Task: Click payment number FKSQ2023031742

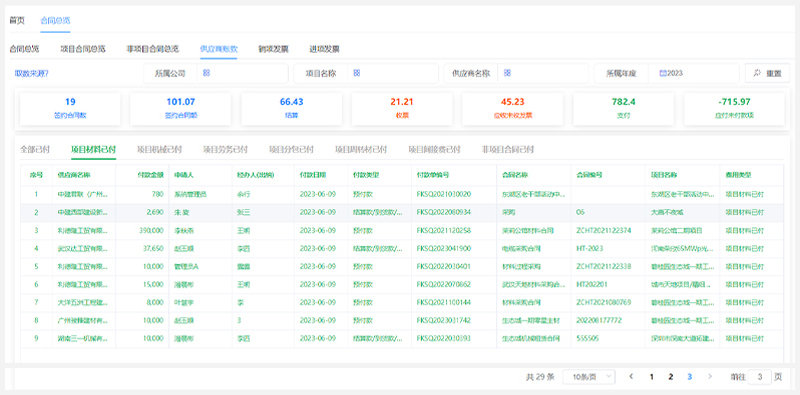Action: pyautogui.click(x=443, y=320)
